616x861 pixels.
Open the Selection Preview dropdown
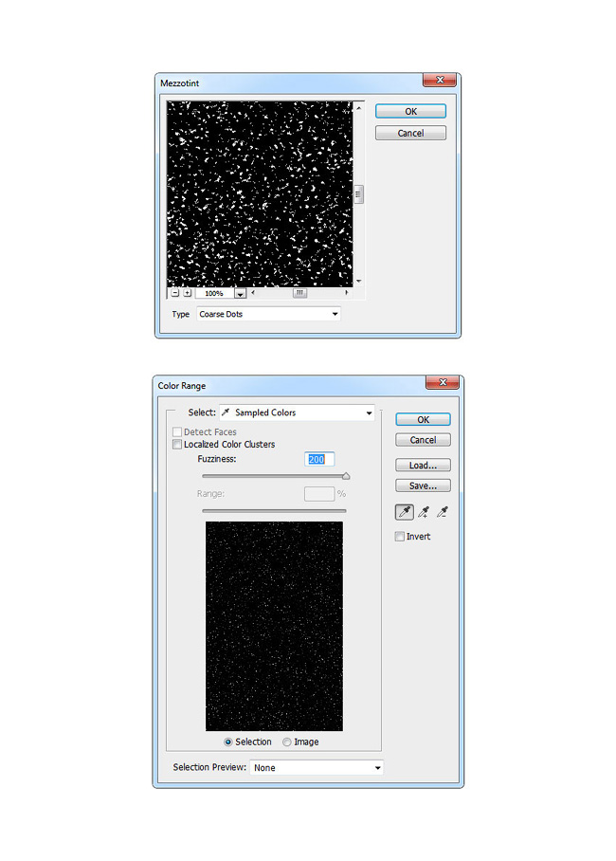[x=317, y=768]
